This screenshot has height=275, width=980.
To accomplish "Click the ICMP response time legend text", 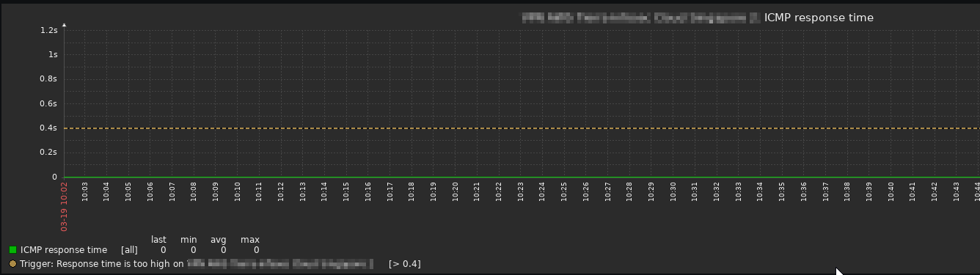I will (x=64, y=250).
